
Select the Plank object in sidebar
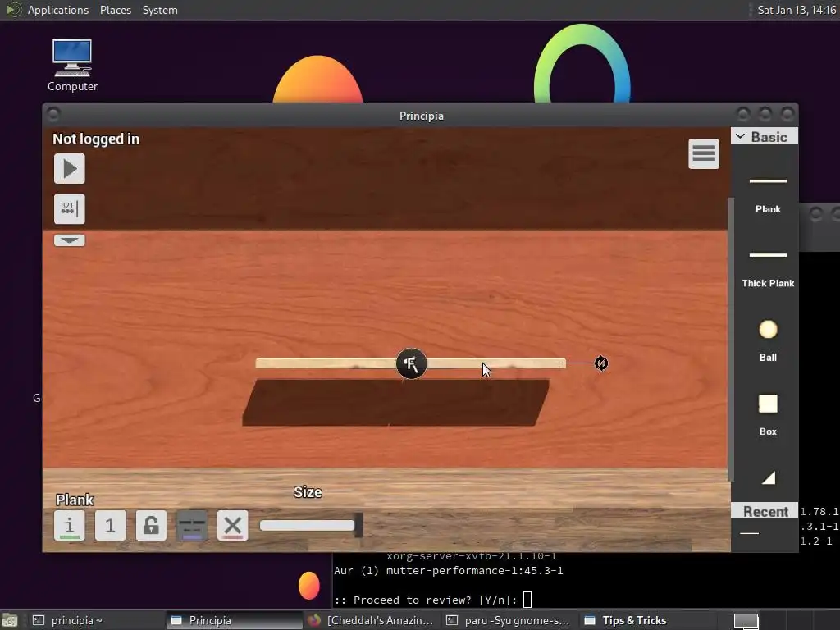click(768, 194)
